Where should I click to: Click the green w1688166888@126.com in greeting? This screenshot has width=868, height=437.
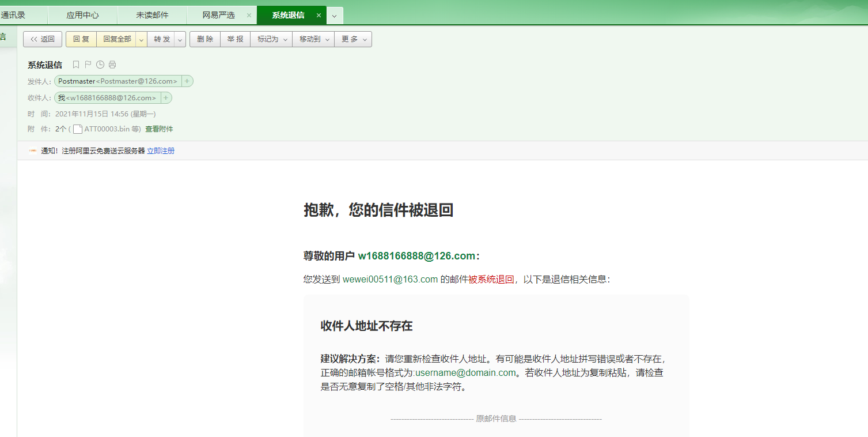click(416, 256)
